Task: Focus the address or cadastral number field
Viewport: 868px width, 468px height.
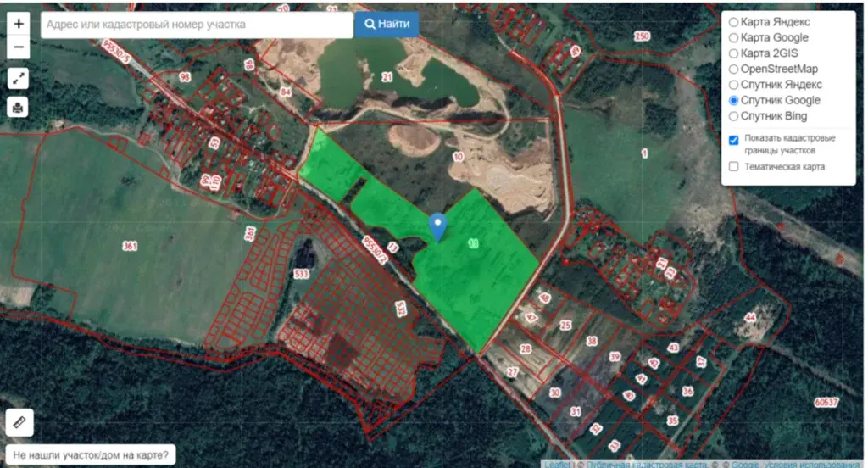Action: [197, 25]
